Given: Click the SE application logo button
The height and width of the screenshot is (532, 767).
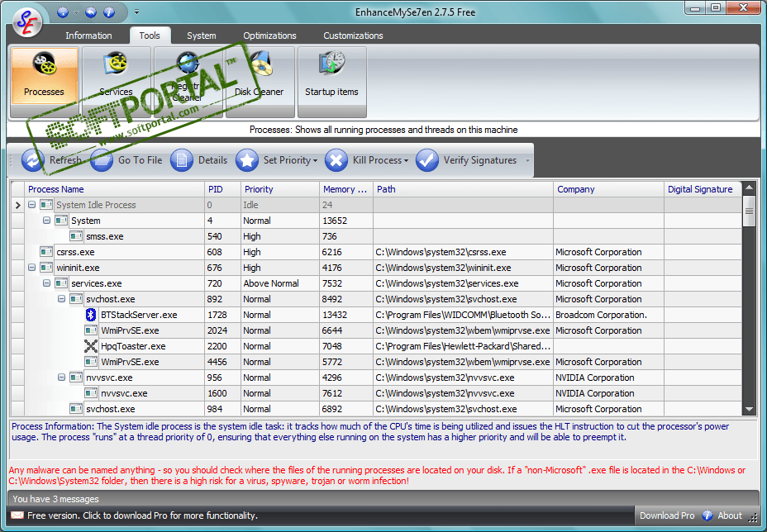Looking at the screenshot, I should [27, 22].
